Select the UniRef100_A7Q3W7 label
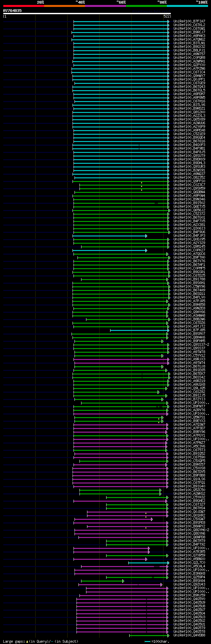211x644 pixels. 189,424
